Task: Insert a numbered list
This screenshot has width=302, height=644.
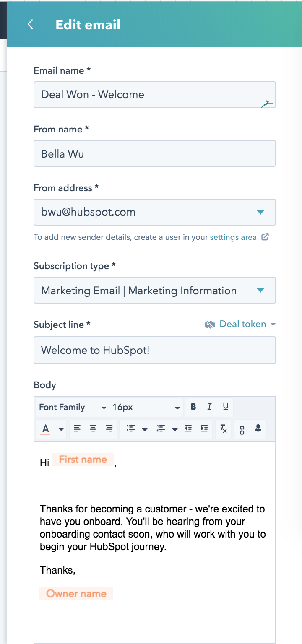Action: tap(161, 429)
